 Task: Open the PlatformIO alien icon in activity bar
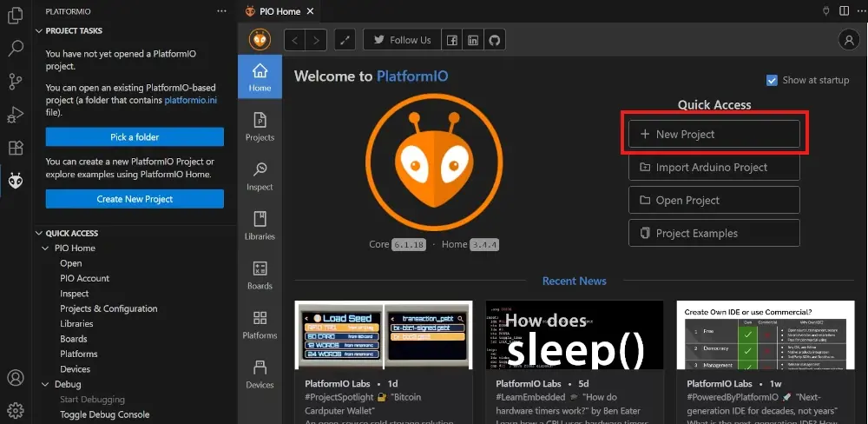point(15,180)
